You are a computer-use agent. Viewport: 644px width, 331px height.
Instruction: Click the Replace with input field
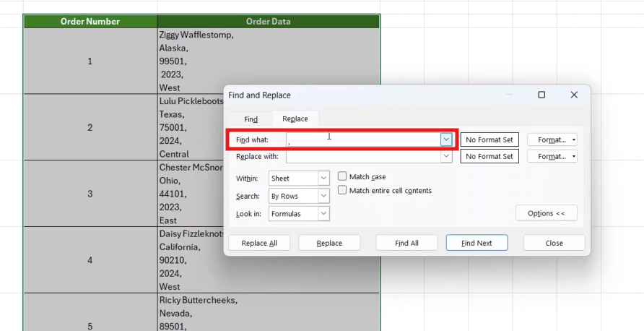[363, 156]
